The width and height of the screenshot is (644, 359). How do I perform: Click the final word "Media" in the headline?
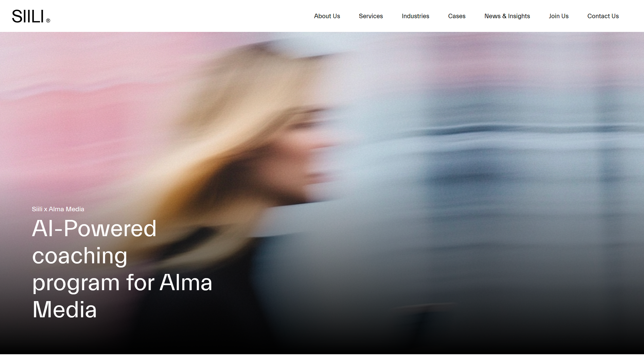point(65,309)
